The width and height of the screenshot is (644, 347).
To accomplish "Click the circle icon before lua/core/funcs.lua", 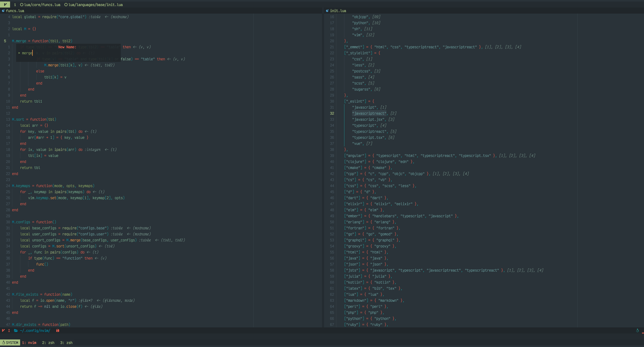I will pos(22,5).
